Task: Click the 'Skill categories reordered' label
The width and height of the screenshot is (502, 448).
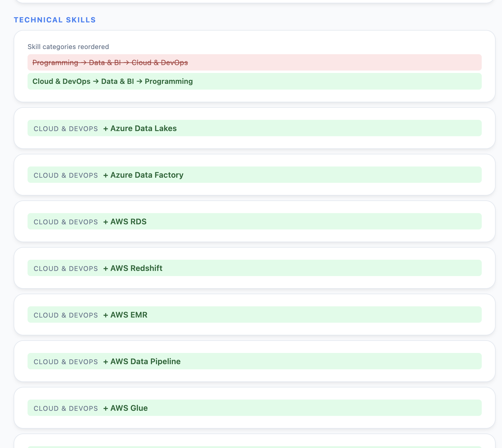Action: click(x=68, y=47)
